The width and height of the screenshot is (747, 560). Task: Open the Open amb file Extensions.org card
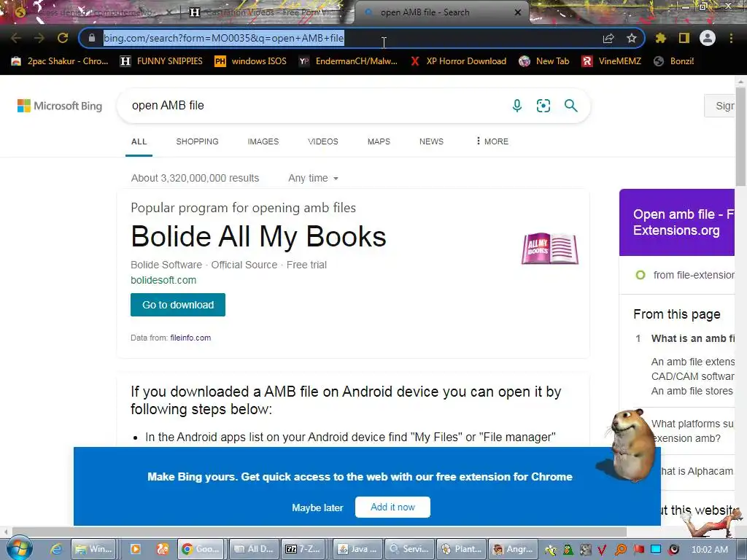point(677,222)
